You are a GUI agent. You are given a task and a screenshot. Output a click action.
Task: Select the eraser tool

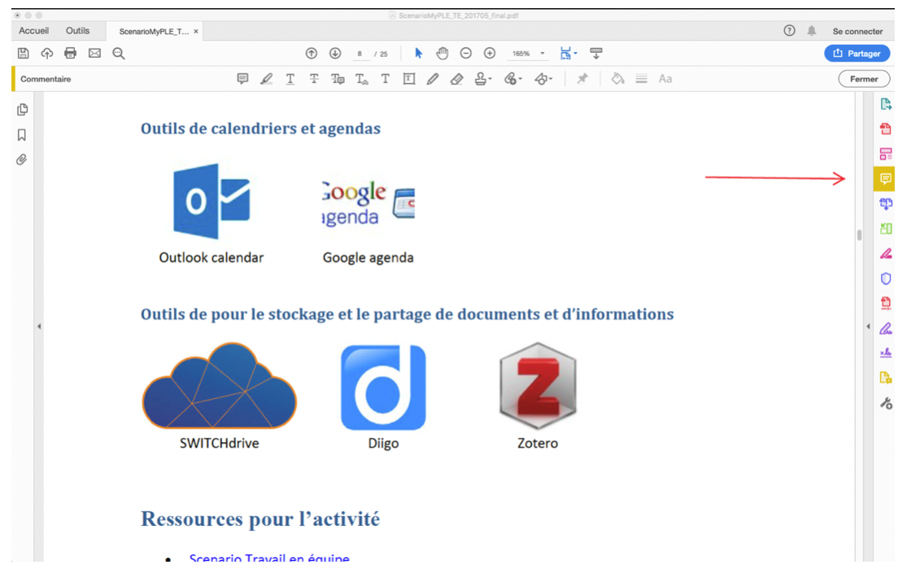(x=456, y=78)
